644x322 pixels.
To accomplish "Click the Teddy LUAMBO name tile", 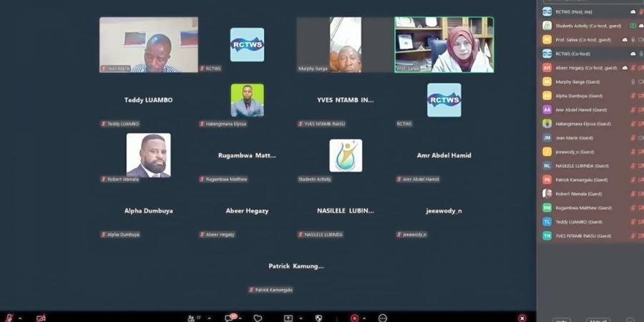I will pyautogui.click(x=149, y=99).
